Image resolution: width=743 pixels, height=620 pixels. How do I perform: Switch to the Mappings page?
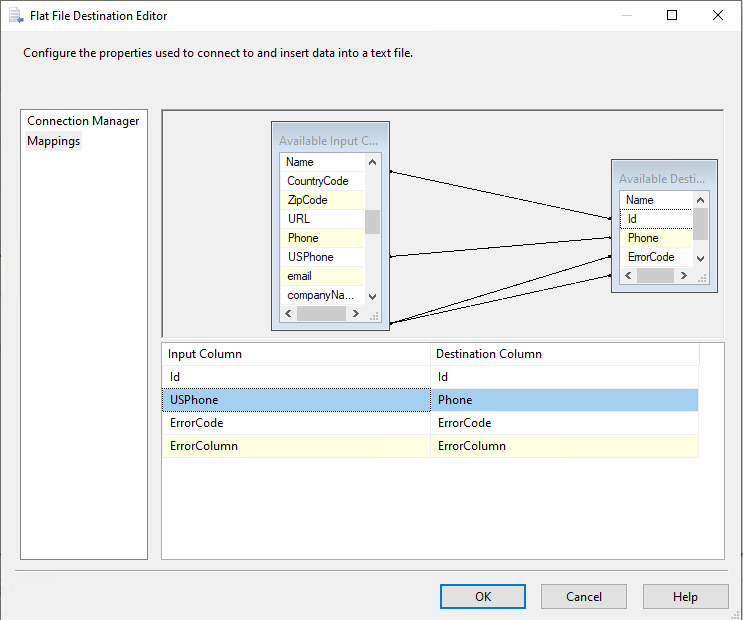click(54, 141)
